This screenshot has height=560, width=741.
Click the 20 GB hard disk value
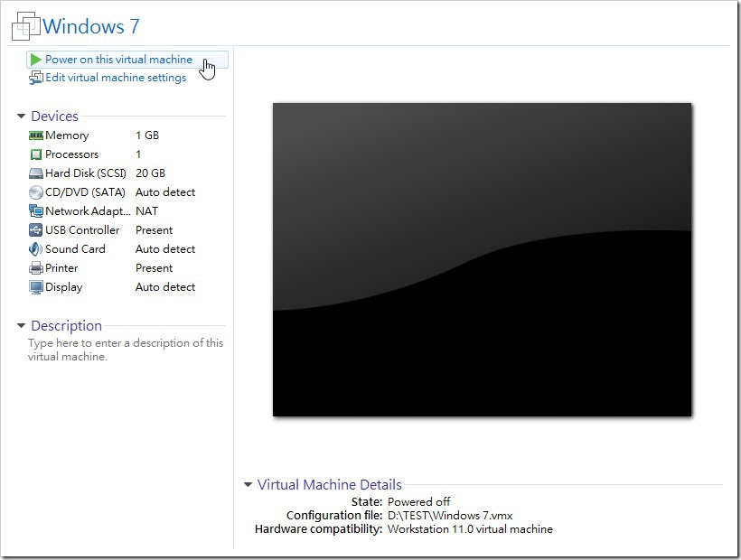click(150, 173)
